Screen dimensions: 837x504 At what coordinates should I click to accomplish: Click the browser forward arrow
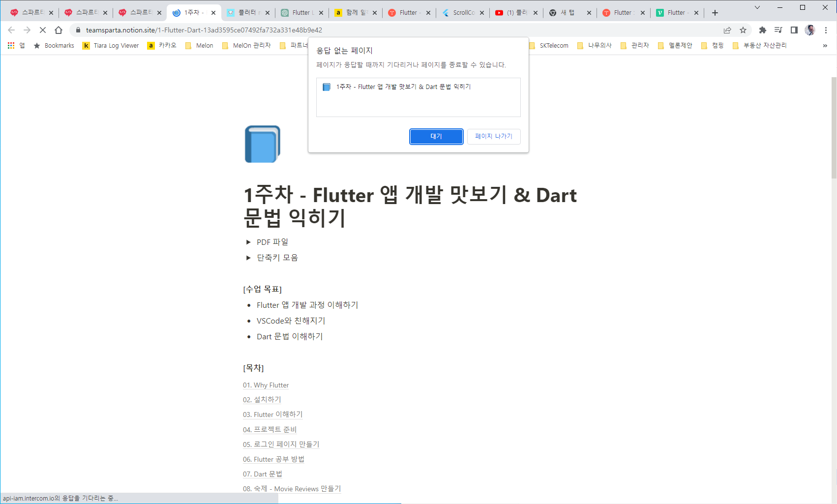pos(27,30)
